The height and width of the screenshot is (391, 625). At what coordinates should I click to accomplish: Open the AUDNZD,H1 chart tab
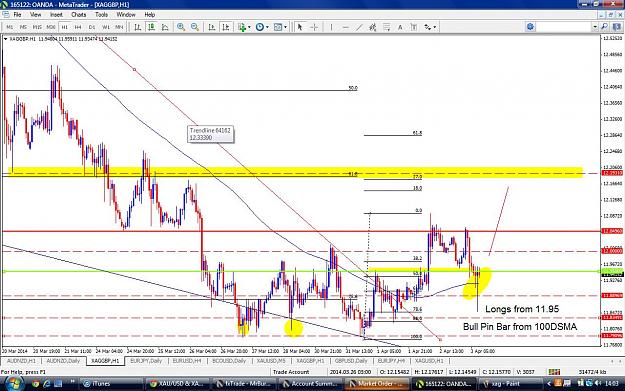tap(21, 361)
